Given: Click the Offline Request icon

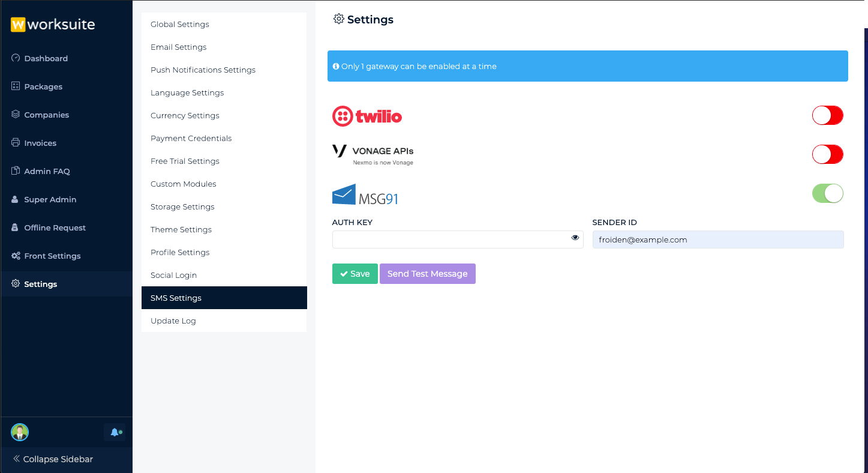Looking at the screenshot, I should pos(16,227).
